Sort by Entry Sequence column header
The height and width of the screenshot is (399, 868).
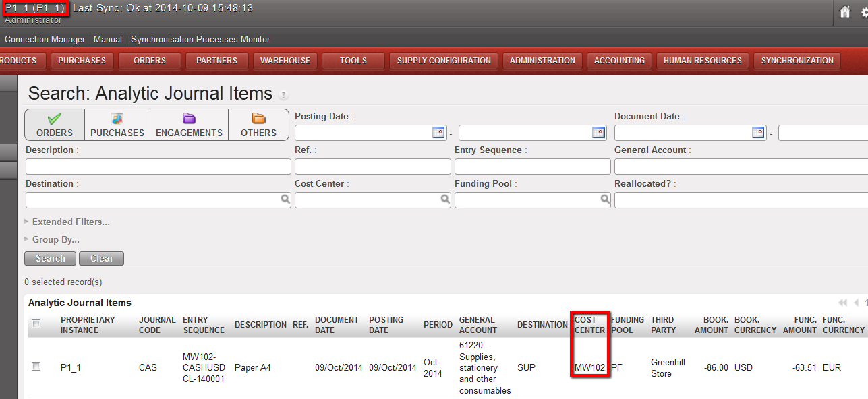pyautogui.click(x=204, y=325)
